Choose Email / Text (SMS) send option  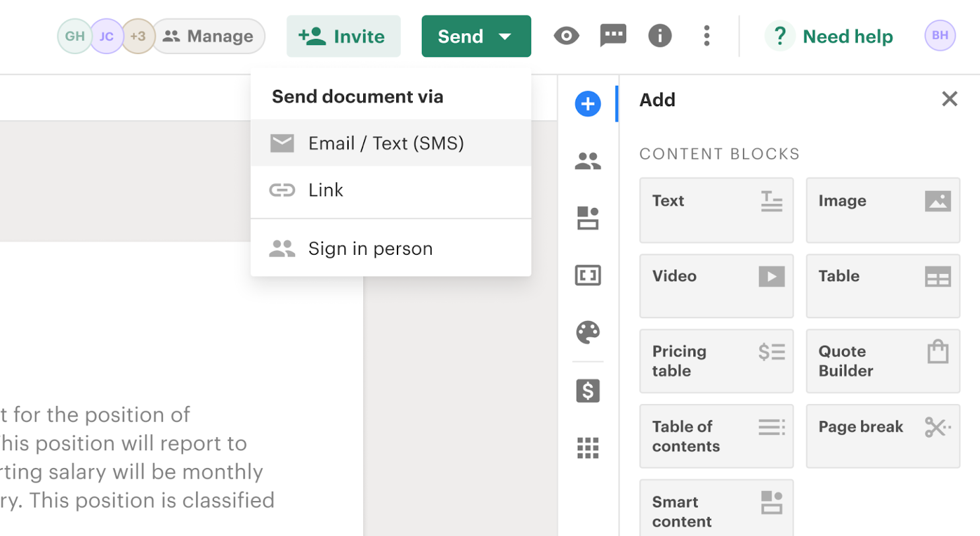tap(391, 143)
